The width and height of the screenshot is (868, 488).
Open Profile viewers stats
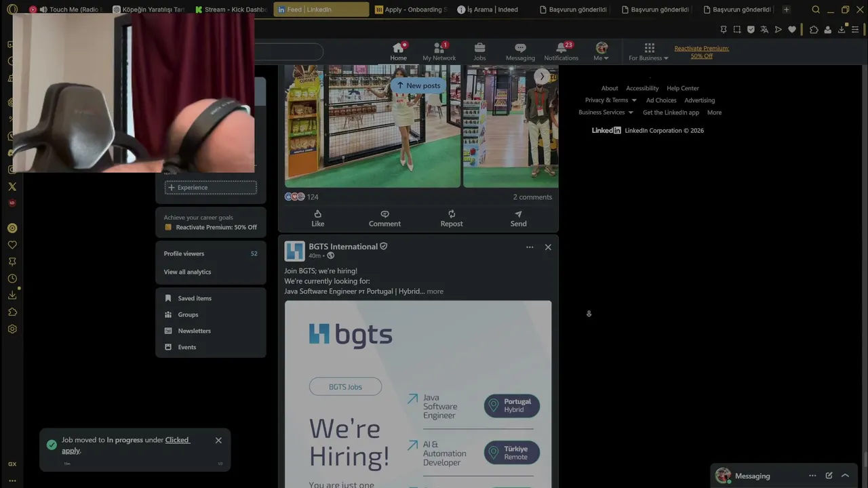(211, 253)
